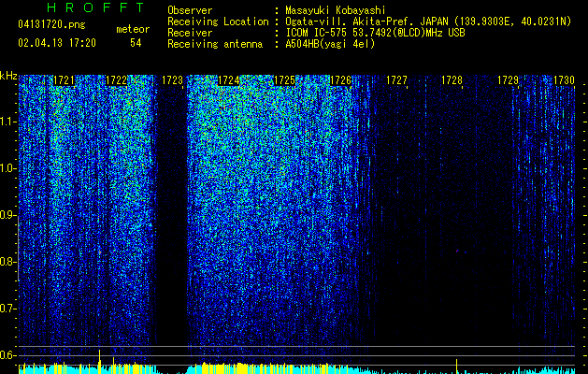Click the 1.0 frequency axis label

tap(8, 168)
